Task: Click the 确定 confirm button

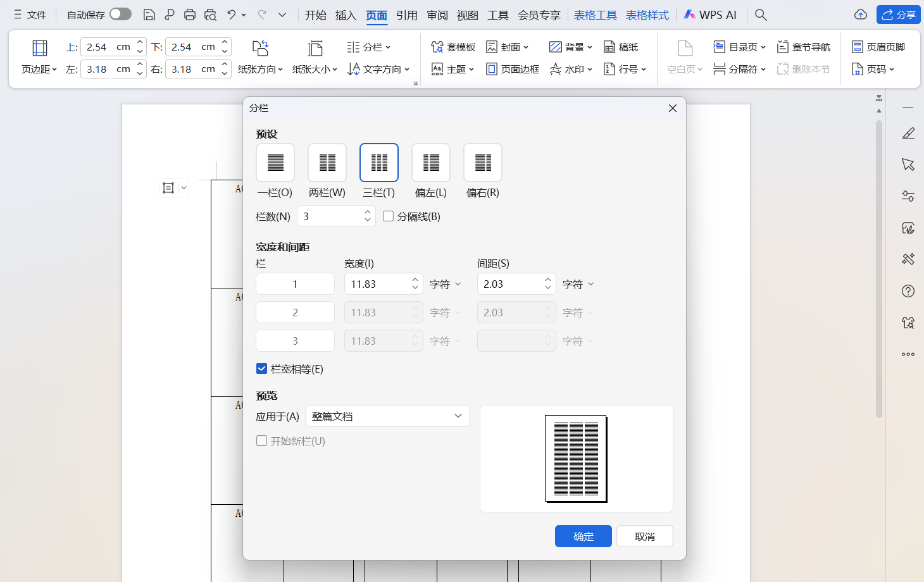Action: [x=583, y=536]
